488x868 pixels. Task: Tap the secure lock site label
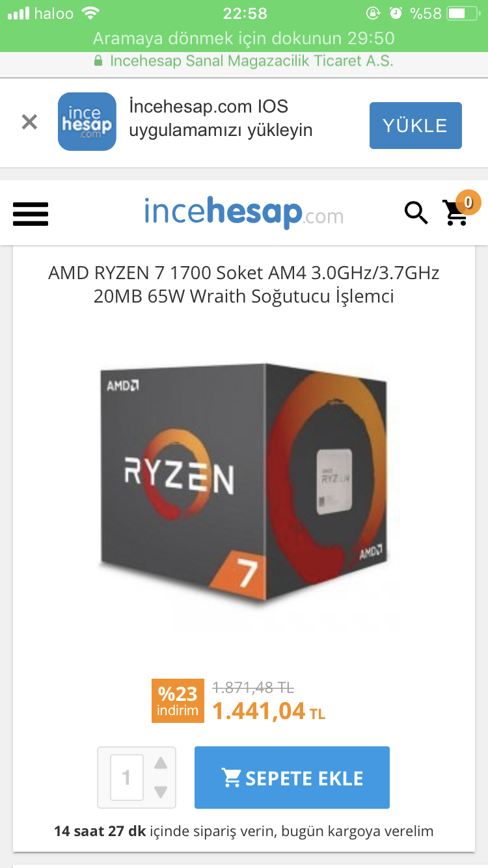tap(244, 61)
